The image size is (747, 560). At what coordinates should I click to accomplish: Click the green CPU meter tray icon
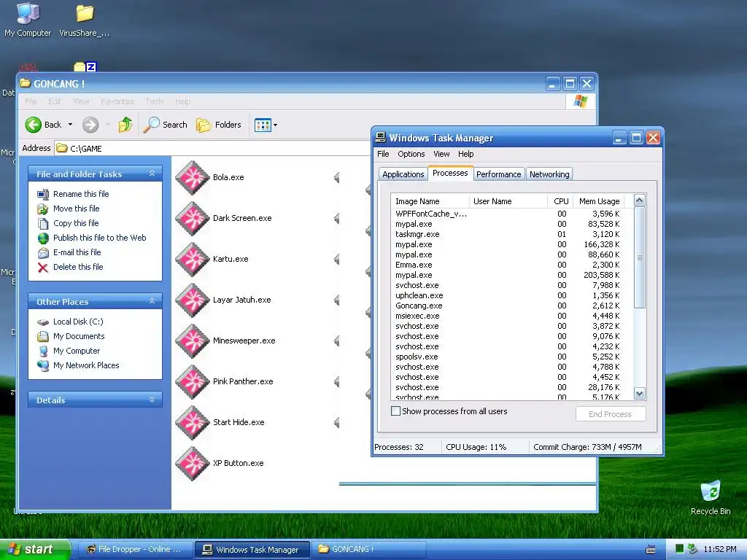679,549
